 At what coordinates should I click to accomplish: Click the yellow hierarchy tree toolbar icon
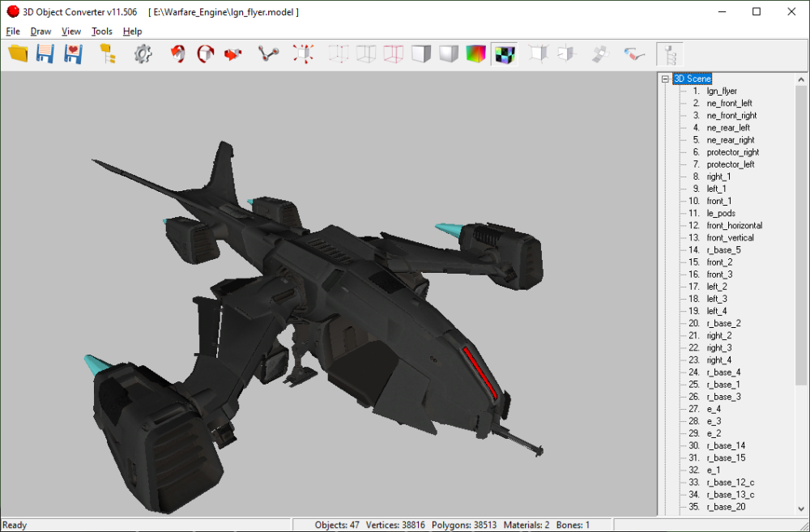click(x=108, y=53)
